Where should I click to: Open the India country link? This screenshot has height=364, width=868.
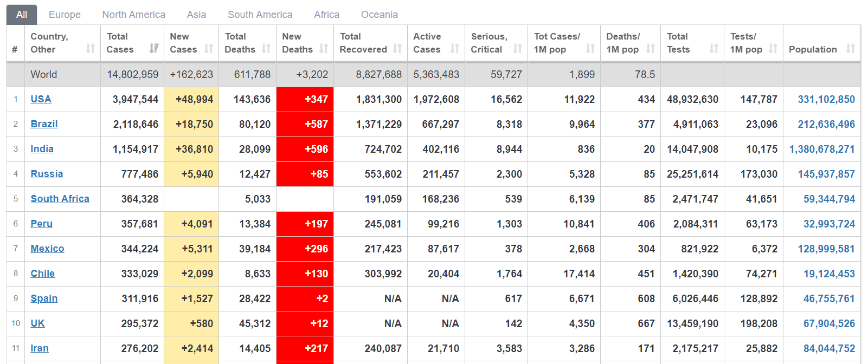coord(42,149)
